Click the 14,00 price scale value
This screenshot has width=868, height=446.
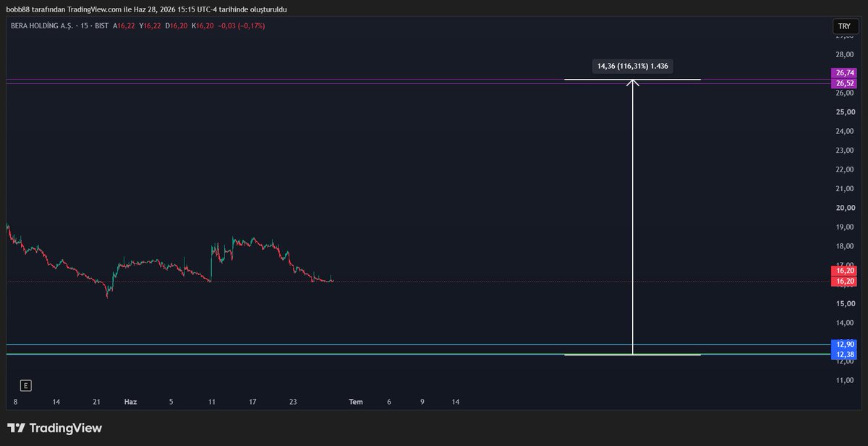(846, 323)
